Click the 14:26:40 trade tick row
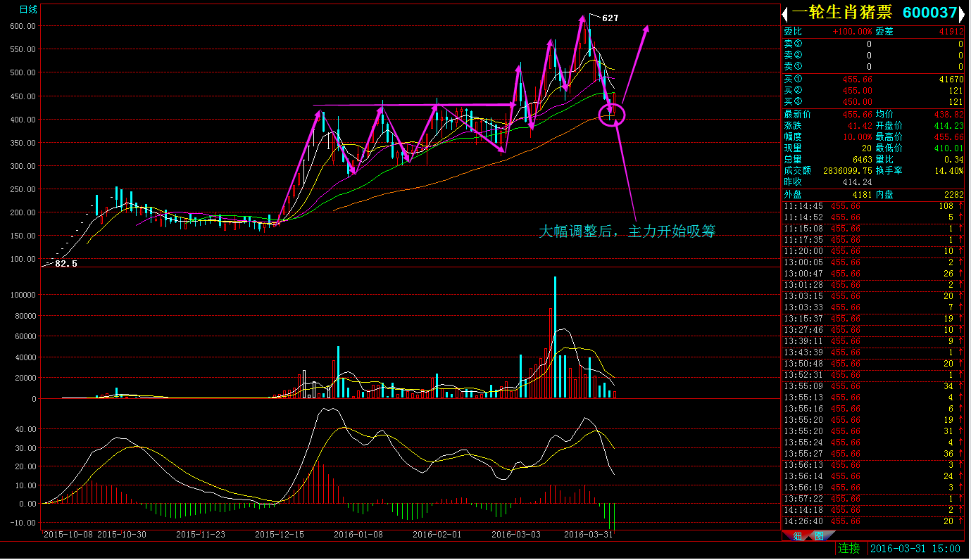This screenshot has height=560, width=971. (x=873, y=521)
